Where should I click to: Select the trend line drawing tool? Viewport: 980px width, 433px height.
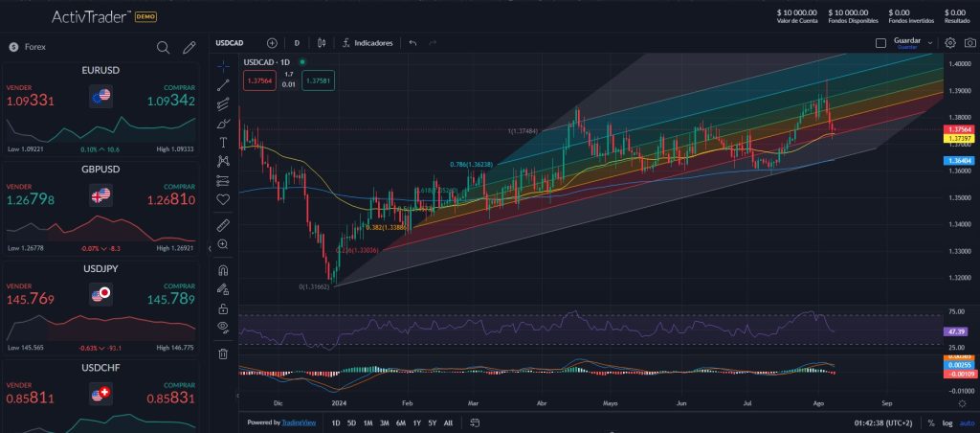(223, 85)
